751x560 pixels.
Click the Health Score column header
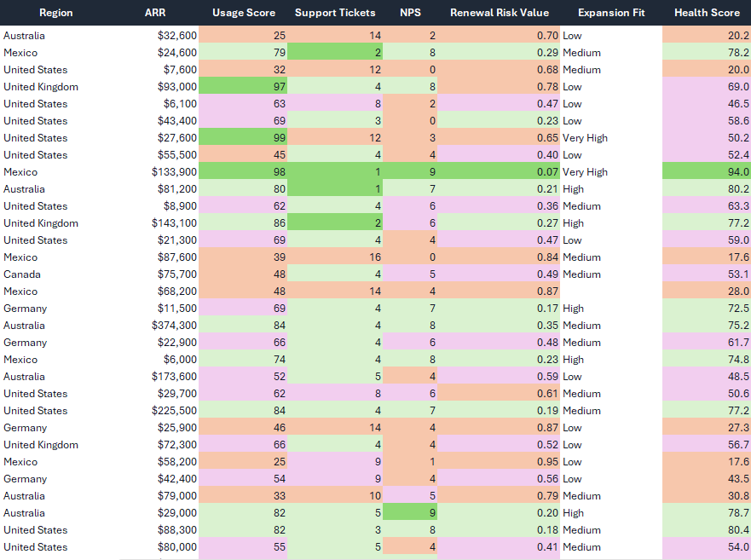coord(707,13)
